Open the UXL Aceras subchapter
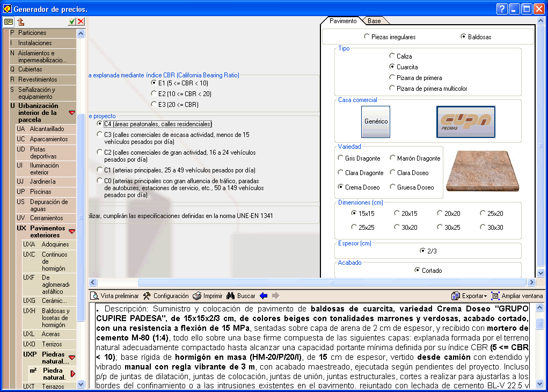 (49, 334)
